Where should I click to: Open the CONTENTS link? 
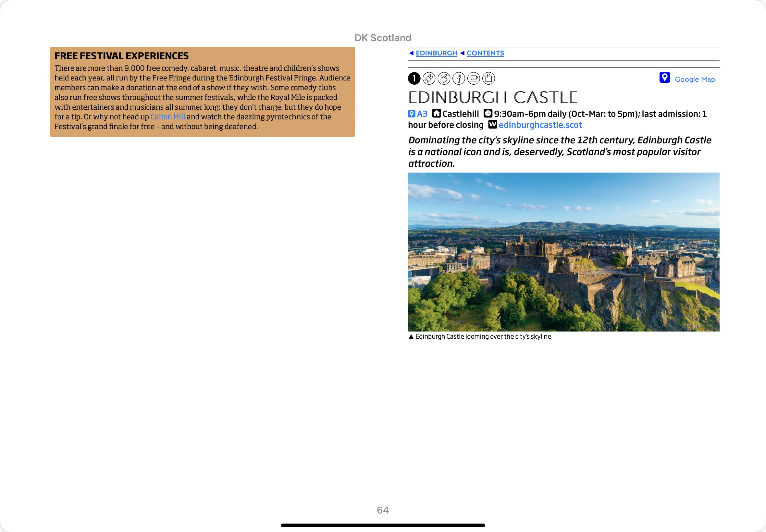tap(485, 53)
